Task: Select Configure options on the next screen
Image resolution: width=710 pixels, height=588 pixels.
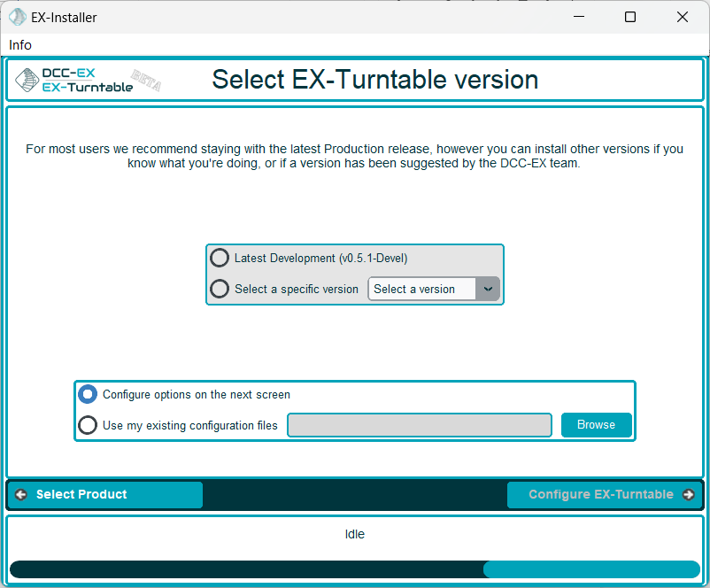Action: pos(88,395)
